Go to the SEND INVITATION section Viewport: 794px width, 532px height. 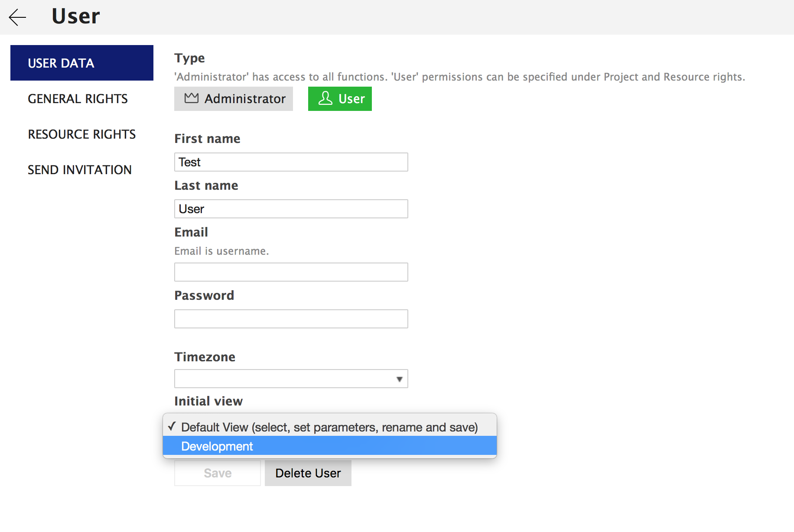pos(80,170)
